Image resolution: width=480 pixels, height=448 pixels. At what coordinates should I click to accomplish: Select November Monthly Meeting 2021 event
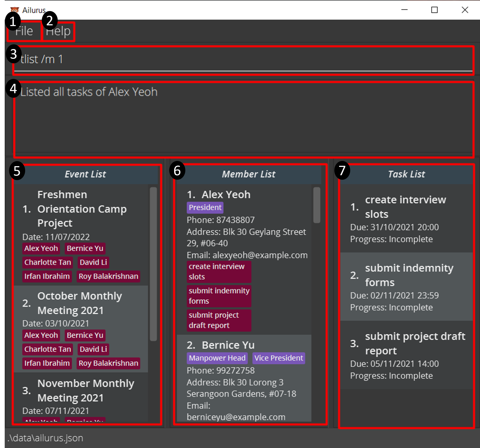(86, 390)
